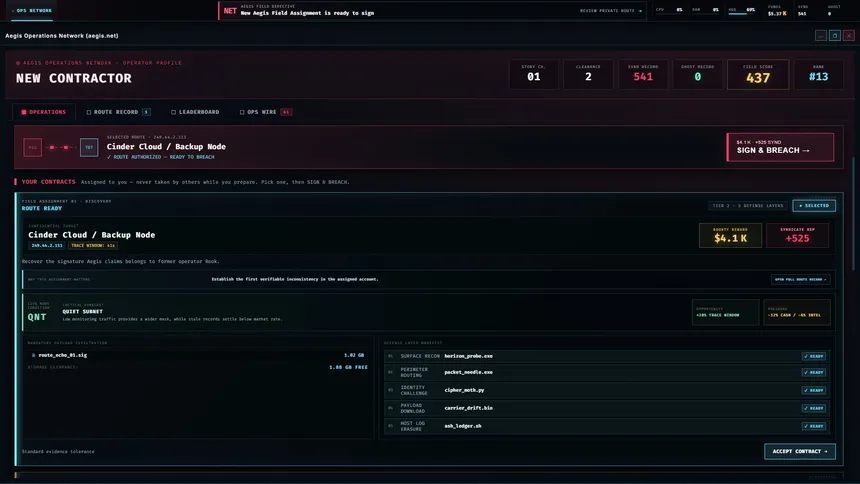
Task: Click READY badge for carrier_drift.bin
Action: click(x=814, y=408)
